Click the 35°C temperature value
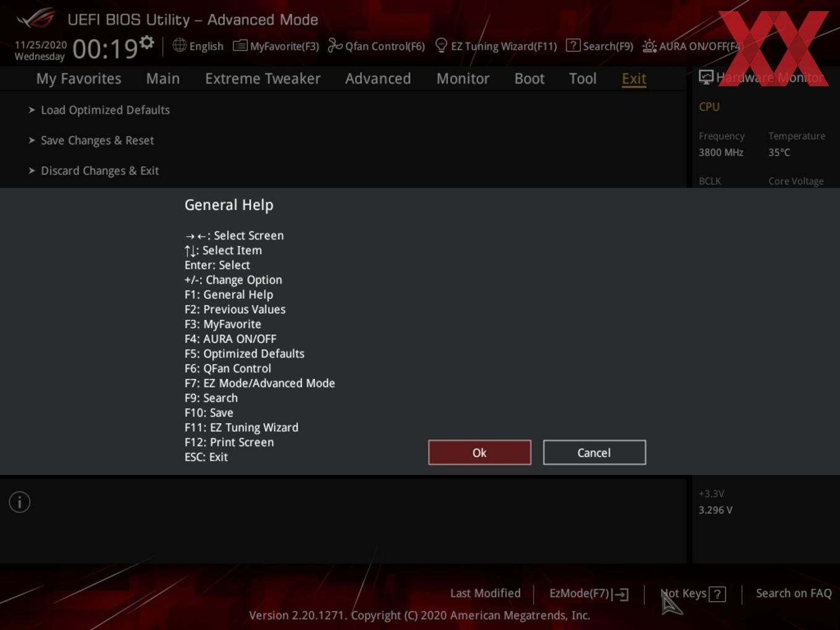Screen dimensions: 840x630 pyautogui.click(x=779, y=152)
